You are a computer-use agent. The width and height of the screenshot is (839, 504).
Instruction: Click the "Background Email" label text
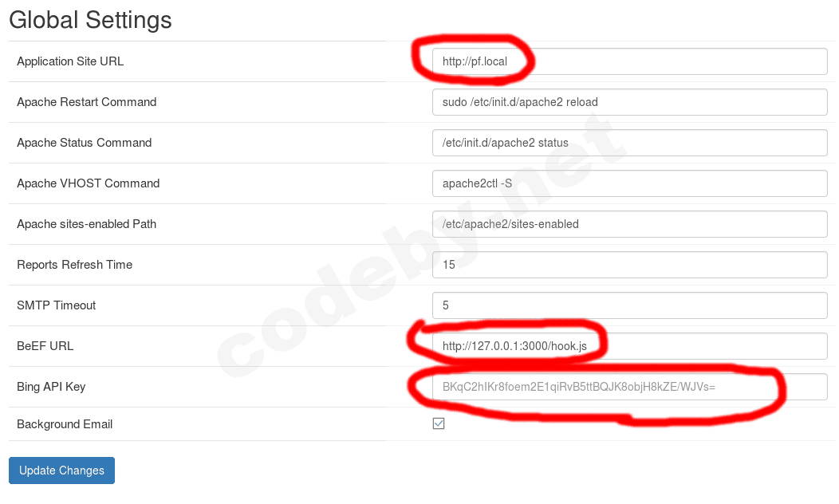(x=65, y=424)
